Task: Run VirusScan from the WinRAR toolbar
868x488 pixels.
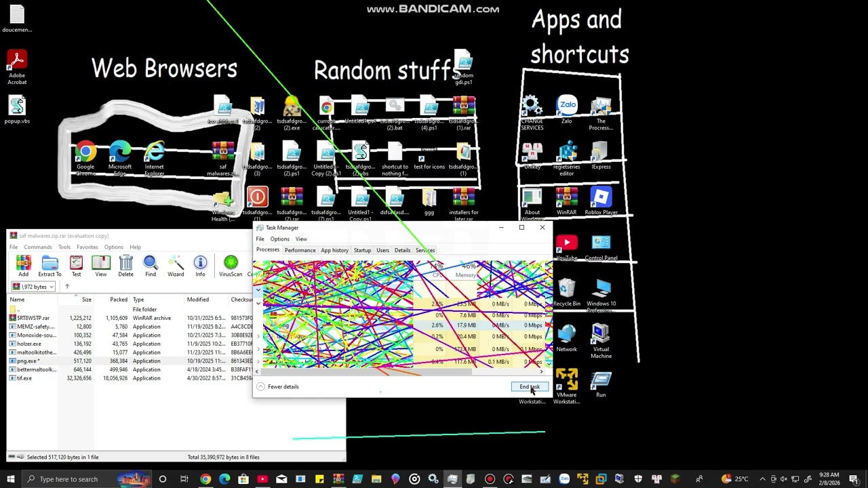Action: point(231,266)
